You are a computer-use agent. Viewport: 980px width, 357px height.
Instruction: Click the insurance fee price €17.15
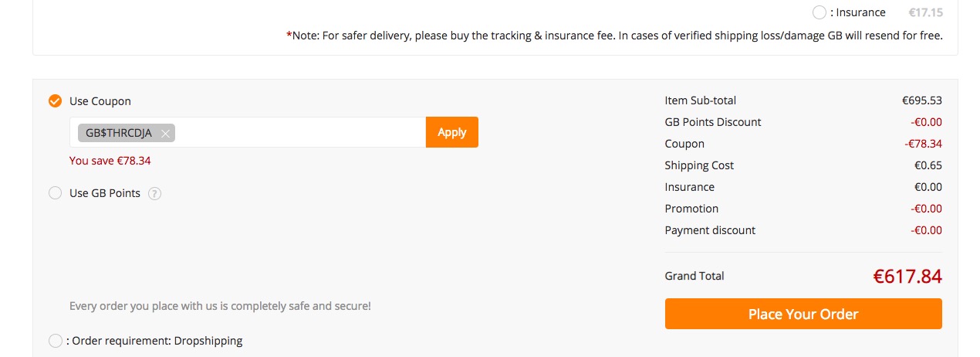925,12
